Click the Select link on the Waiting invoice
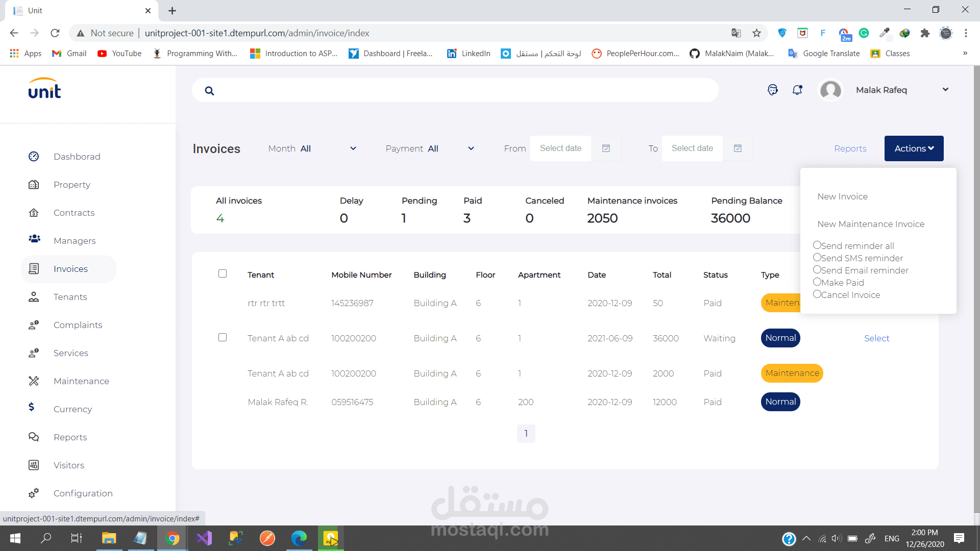This screenshot has width=980, height=551. (876, 338)
